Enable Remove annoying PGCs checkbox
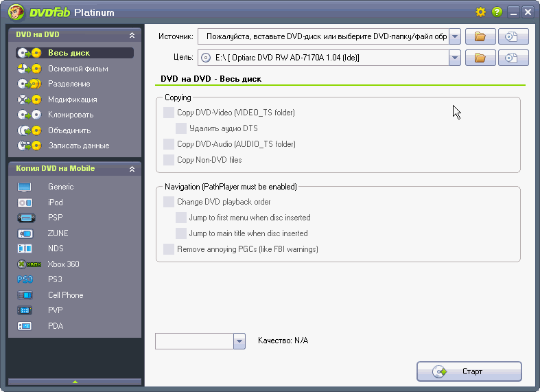 click(x=168, y=249)
